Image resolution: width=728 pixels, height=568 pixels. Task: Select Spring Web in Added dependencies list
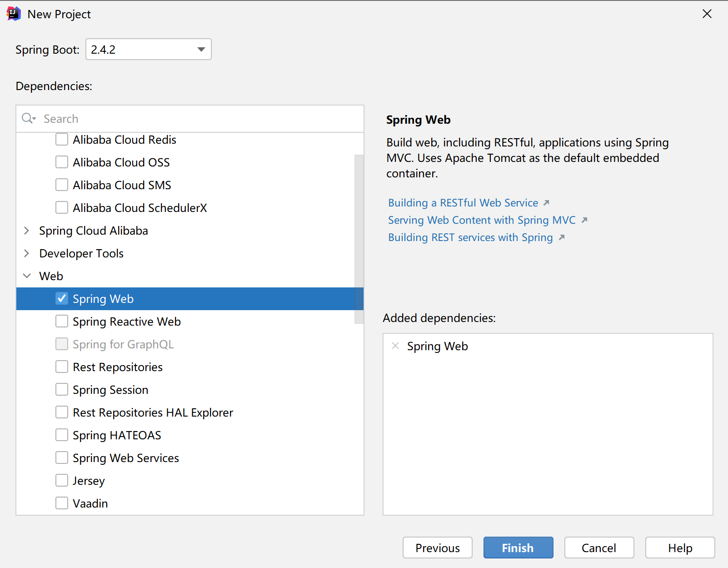click(438, 346)
